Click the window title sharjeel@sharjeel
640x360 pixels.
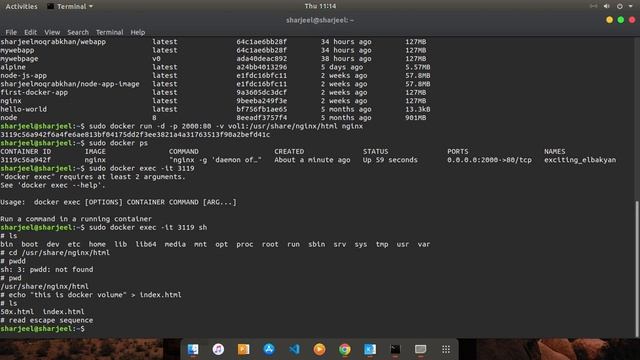(320, 20)
